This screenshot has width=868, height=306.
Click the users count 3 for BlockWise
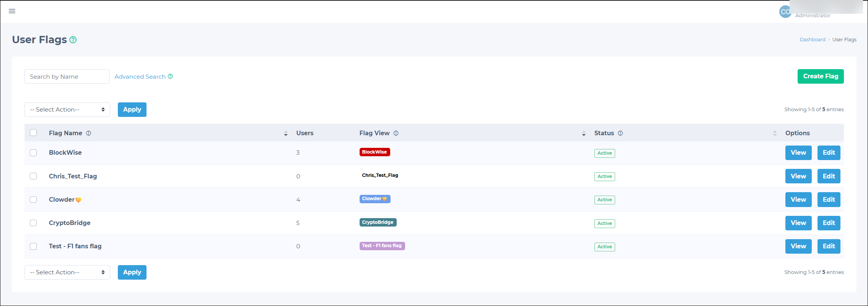(298, 153)
